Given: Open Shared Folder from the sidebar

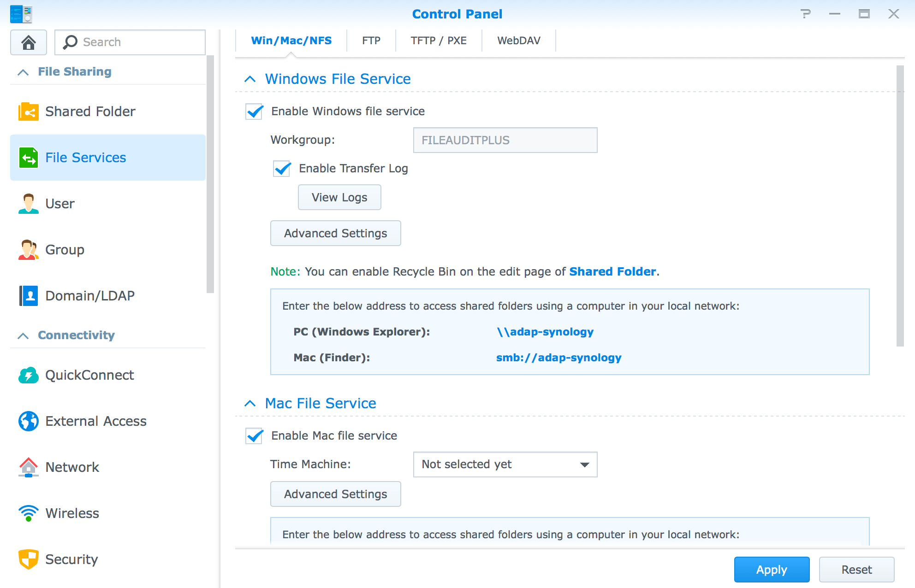Looking at the screenshot, I should pyautogui.click(x=90, y=112).
